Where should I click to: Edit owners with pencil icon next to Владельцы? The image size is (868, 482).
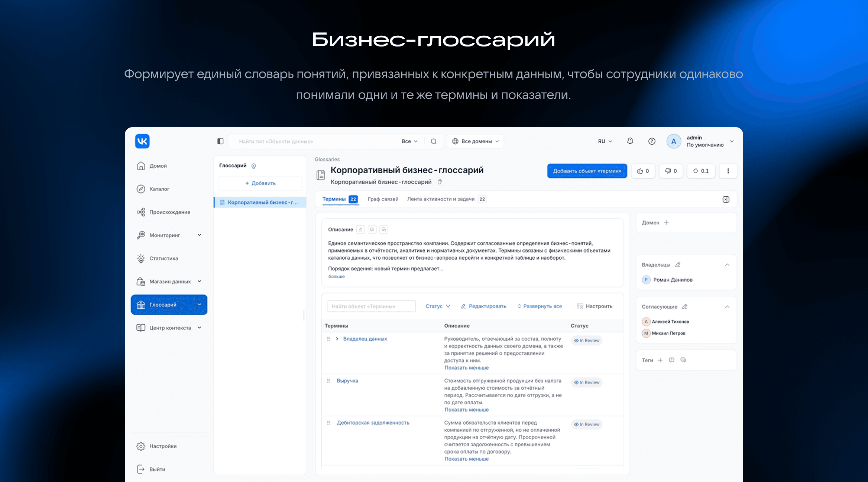pos(678,265)
